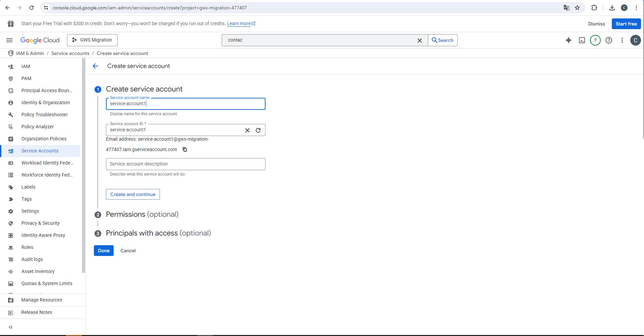Click the Service account description field

185,164
